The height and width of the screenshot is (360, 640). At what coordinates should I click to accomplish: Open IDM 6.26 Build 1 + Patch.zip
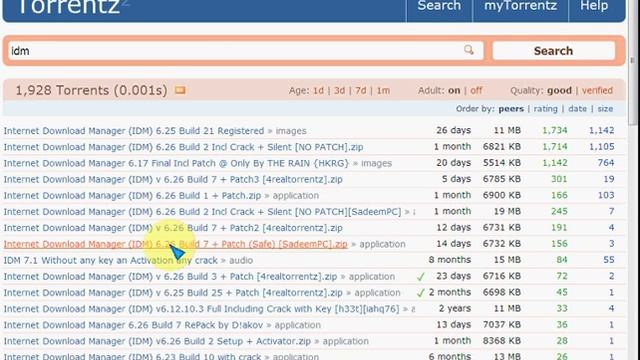point(132,196)
